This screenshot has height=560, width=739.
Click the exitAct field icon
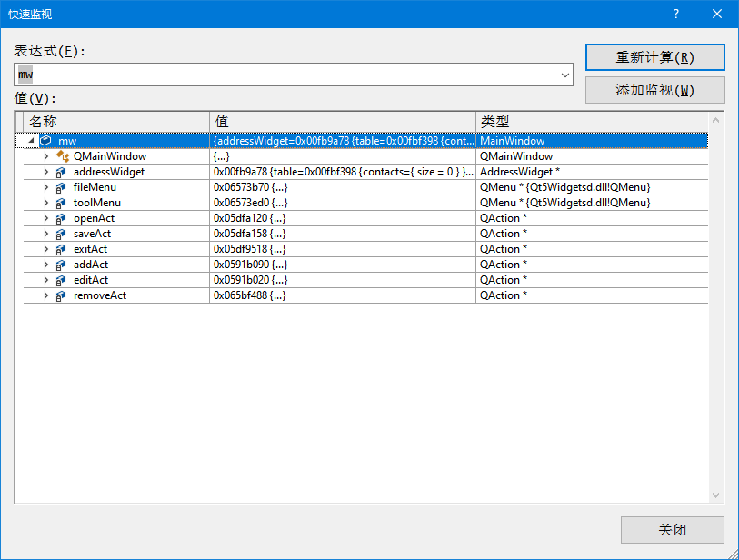[x=61, y=249]
